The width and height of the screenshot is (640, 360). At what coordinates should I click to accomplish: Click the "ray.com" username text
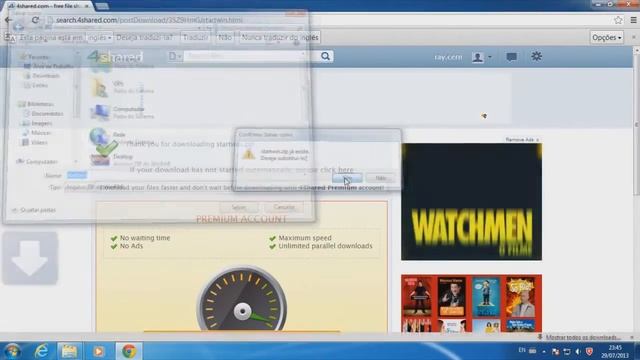click(448, 57)
